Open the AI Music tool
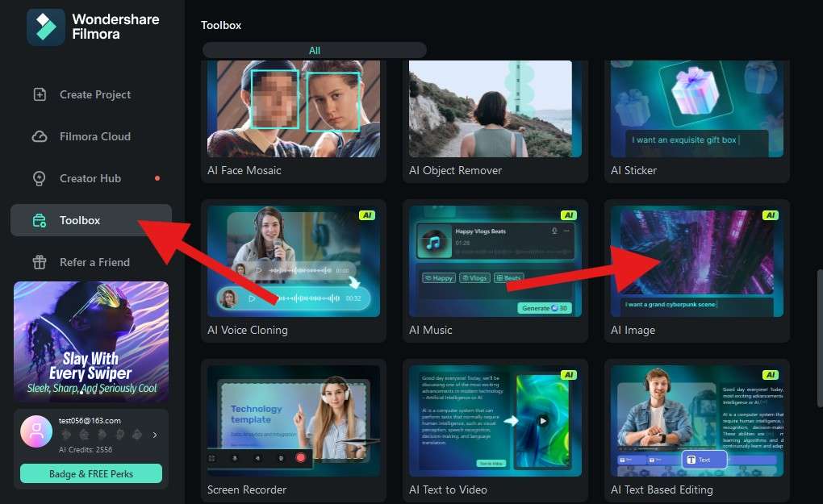The height and width of the screenshot is (504, 823). coord(495,271)
